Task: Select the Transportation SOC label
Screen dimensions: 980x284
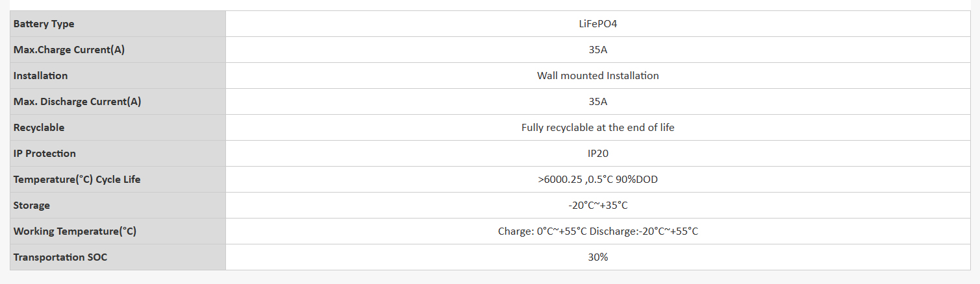Action: click(x=60, y=257)
